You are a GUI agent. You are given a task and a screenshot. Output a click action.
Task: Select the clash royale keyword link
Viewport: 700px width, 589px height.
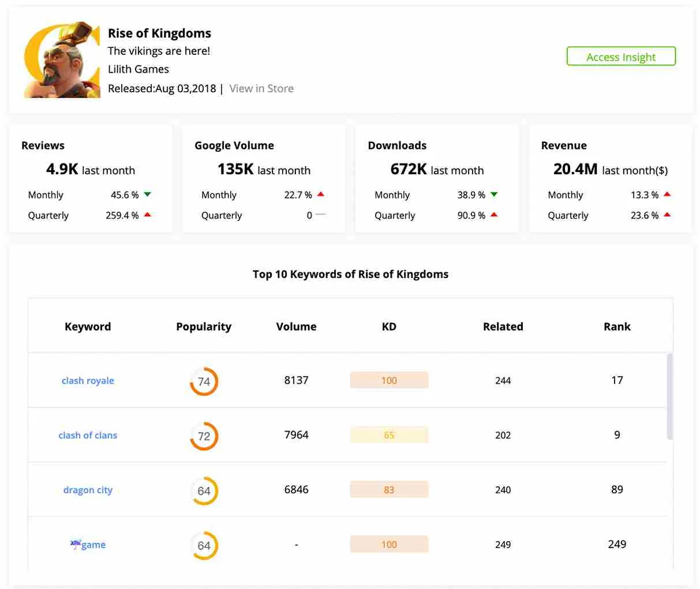point(88,381)
